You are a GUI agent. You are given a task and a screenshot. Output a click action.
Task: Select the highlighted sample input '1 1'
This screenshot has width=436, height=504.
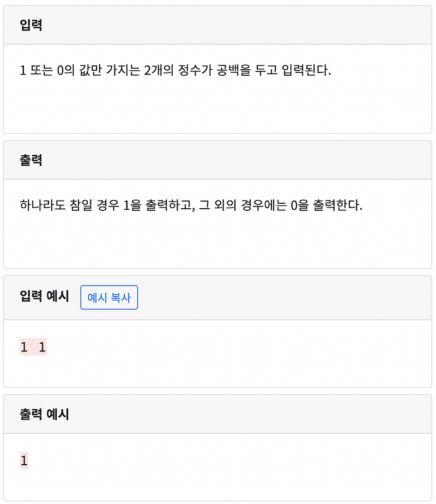point(33,347)
